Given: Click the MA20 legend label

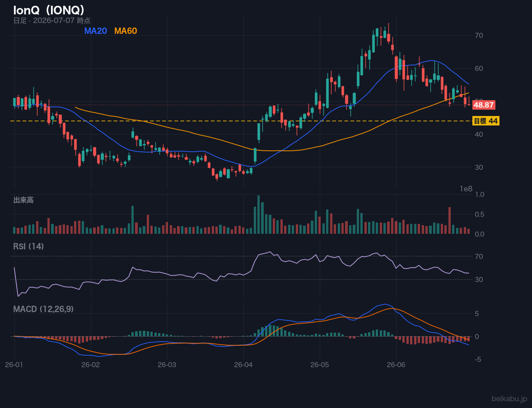Looking at the screenshot, I should [95, 31].
